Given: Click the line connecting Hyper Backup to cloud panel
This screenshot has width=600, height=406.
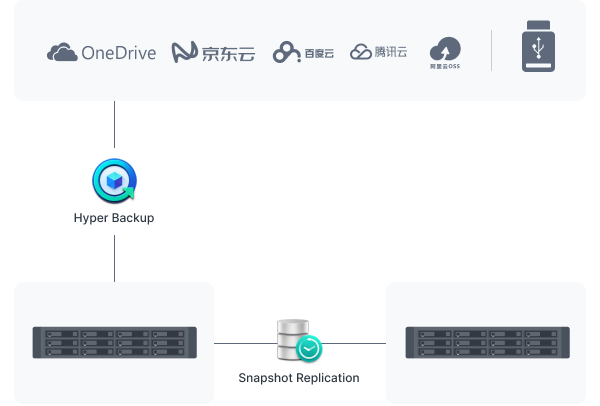Looking at the screenshot, I should [x=114, y=124].
